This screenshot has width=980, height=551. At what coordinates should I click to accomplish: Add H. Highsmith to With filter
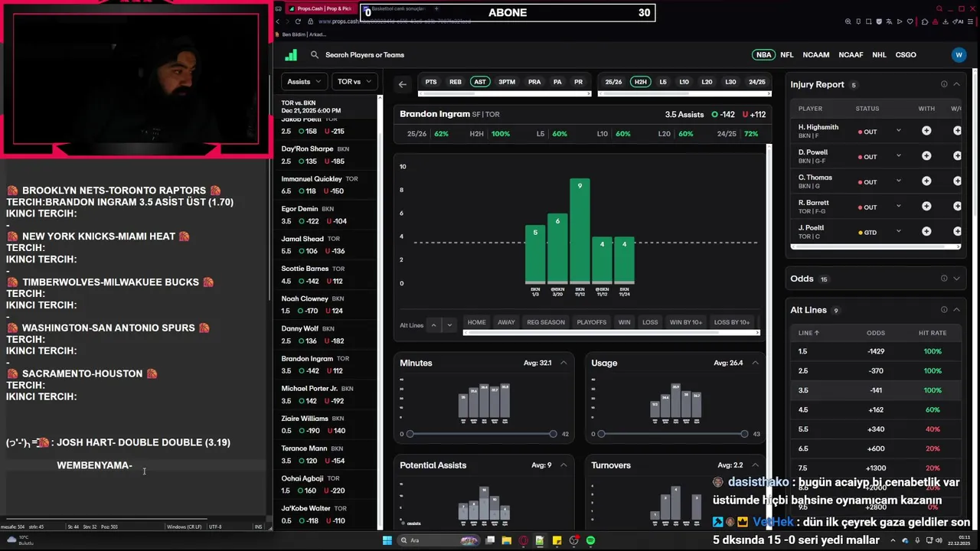tap(926, 131)
